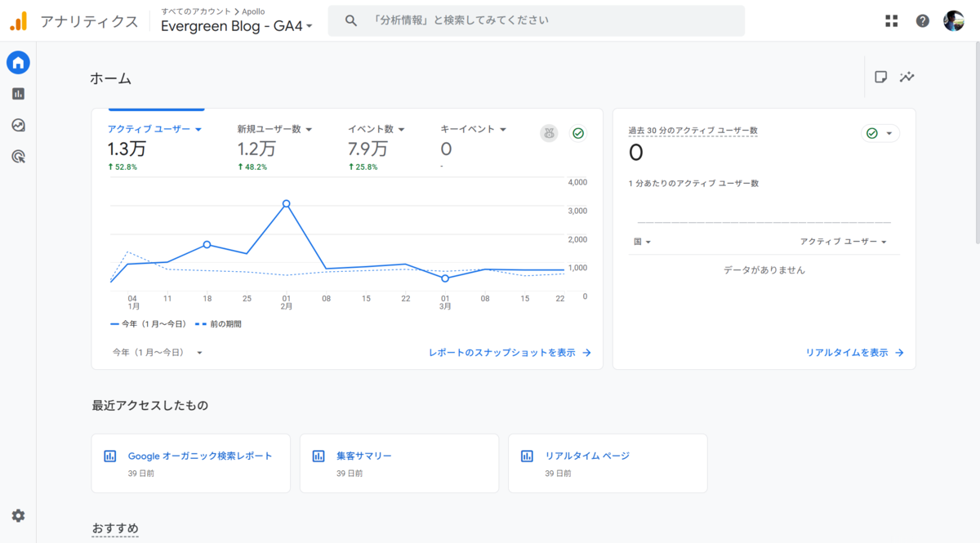The width and height of the screenshot is (980, 543).
Task: Click the 最近アクセスしたもの heading
Action: click(x=149, y=406)
